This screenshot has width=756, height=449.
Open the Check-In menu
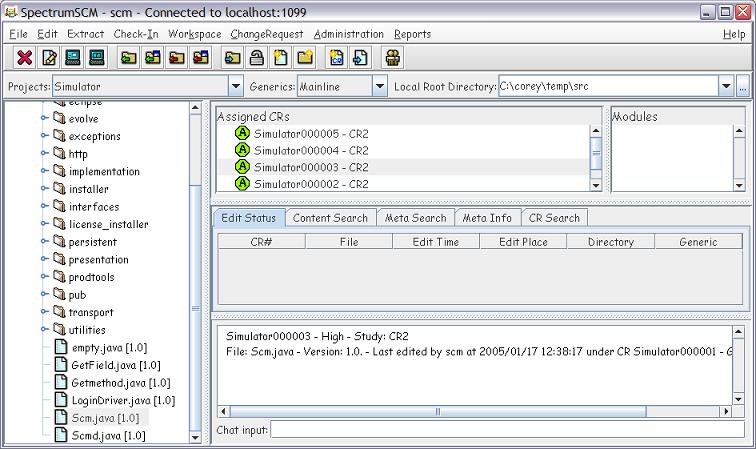[x=136, y=34]
